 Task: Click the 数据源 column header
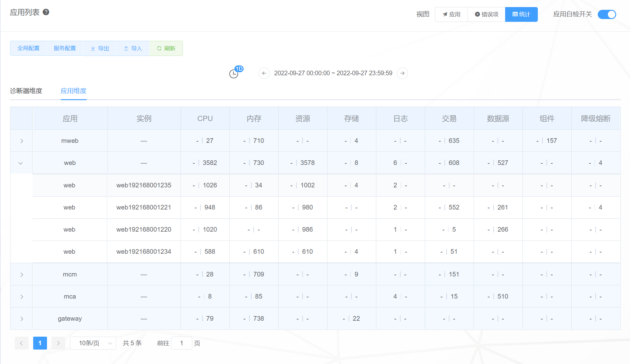[498, 119]
